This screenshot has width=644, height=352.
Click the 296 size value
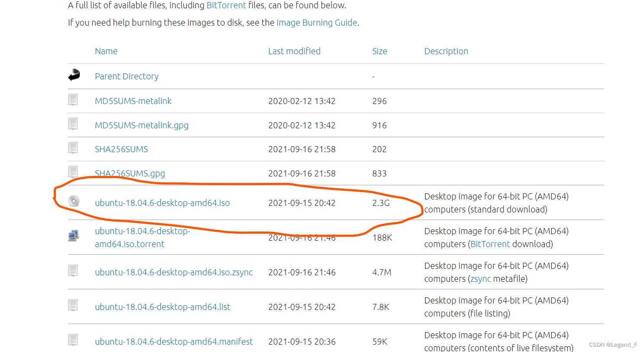(x=380, y=101)
